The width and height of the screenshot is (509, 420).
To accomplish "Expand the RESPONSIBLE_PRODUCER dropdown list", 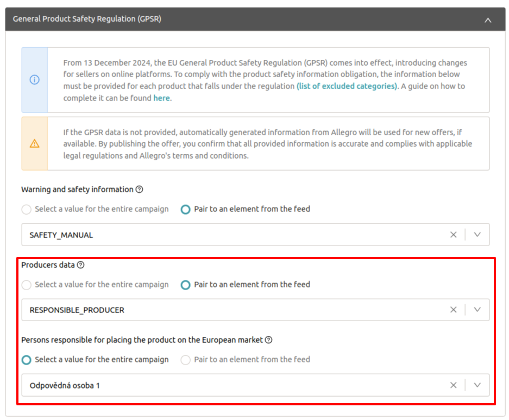I will pos(477,310).
